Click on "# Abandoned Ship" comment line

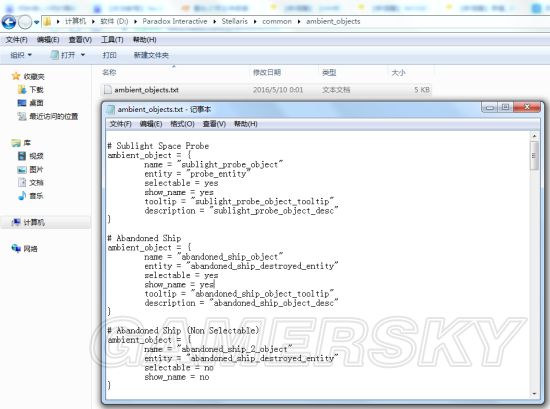(145, 238)
